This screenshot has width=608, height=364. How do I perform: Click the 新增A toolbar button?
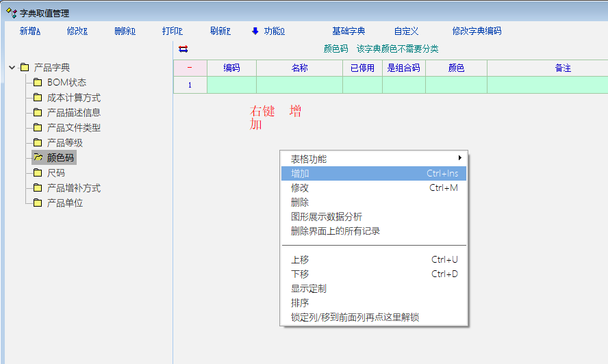click(30, 31)
